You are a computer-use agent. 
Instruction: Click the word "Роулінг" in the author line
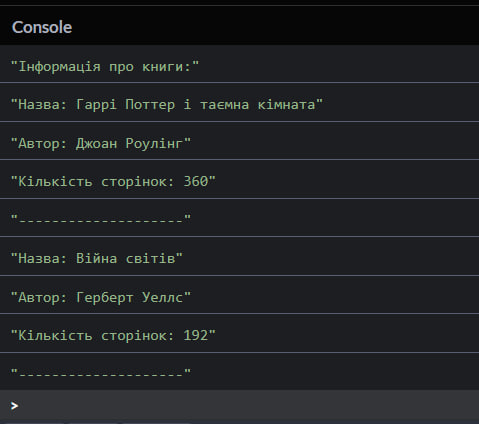coord(154,143)
